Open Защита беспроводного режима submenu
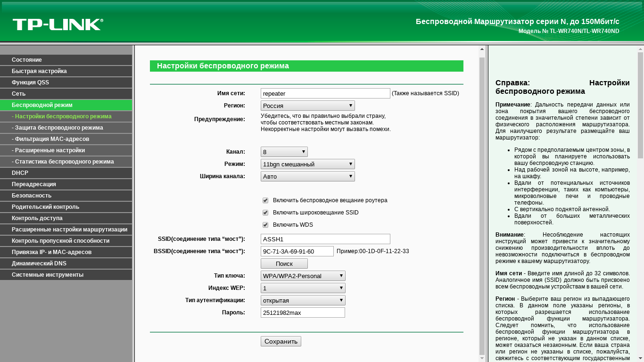The width and height of the screenshot is (644, 362). [66, 128]
